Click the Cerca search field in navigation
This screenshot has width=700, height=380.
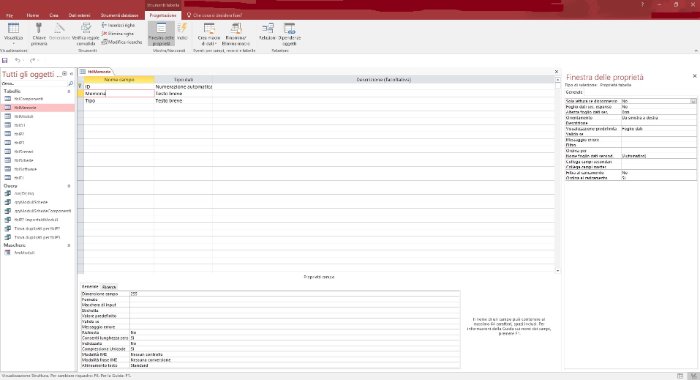point(33,84)
